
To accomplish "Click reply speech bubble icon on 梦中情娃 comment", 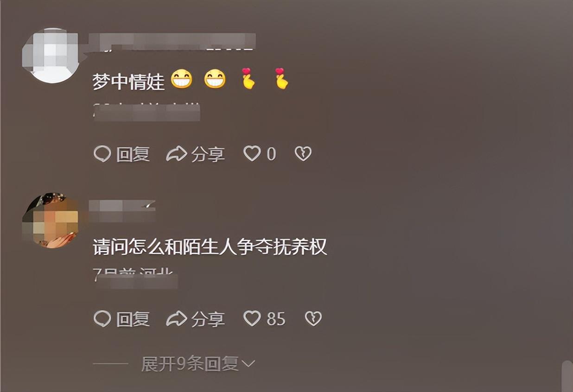I will coord(102,154).
